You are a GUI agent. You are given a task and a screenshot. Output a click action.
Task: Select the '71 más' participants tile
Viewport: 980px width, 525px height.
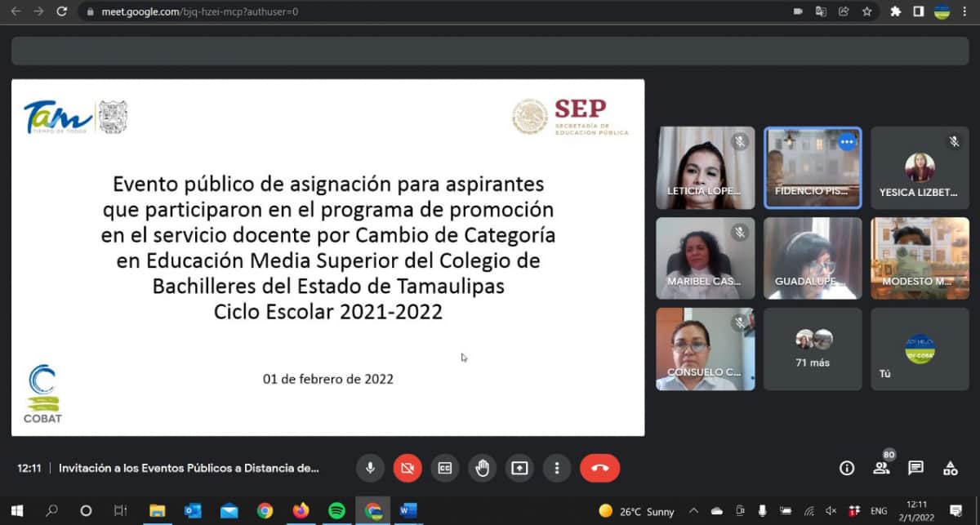pos(813,349)
